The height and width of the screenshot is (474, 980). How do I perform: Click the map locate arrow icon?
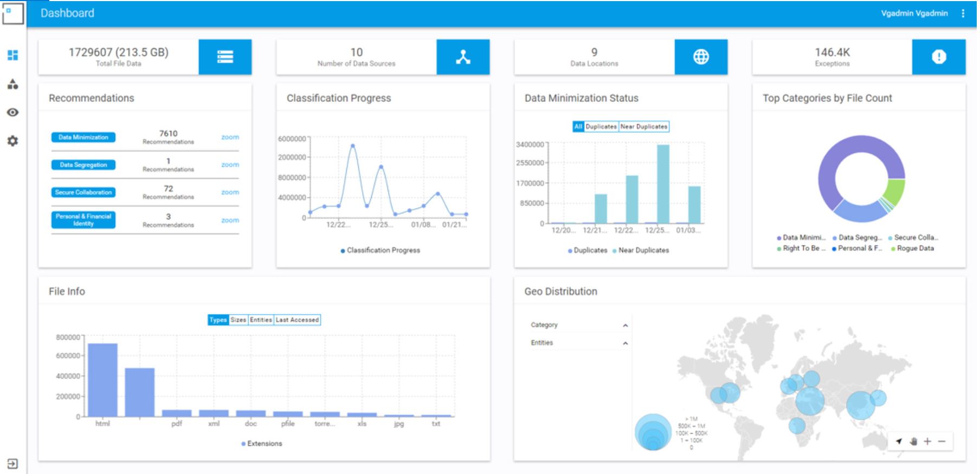tap(899, 441)
